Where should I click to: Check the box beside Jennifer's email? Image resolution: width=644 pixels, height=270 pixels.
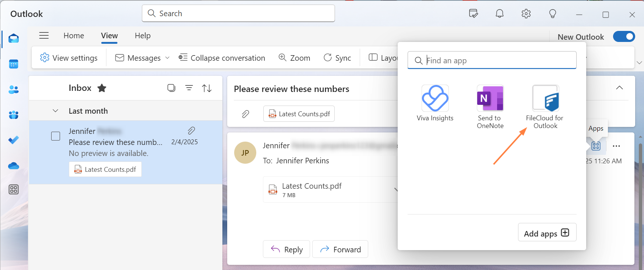(56, 136)
